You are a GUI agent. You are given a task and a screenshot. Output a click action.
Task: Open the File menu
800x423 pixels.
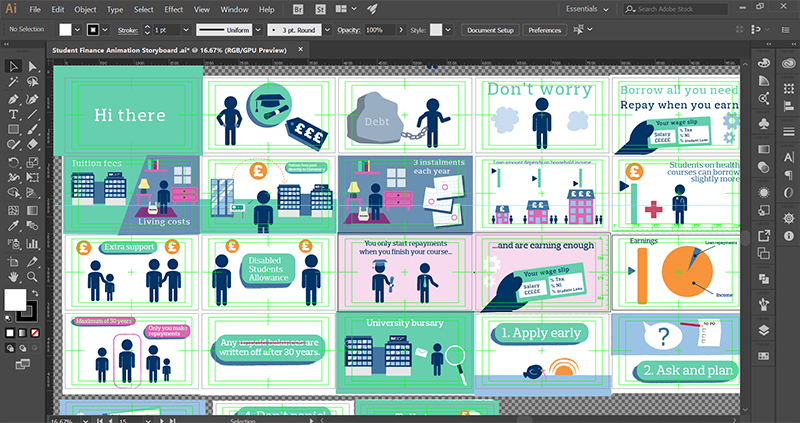click(x=35, y=9)
